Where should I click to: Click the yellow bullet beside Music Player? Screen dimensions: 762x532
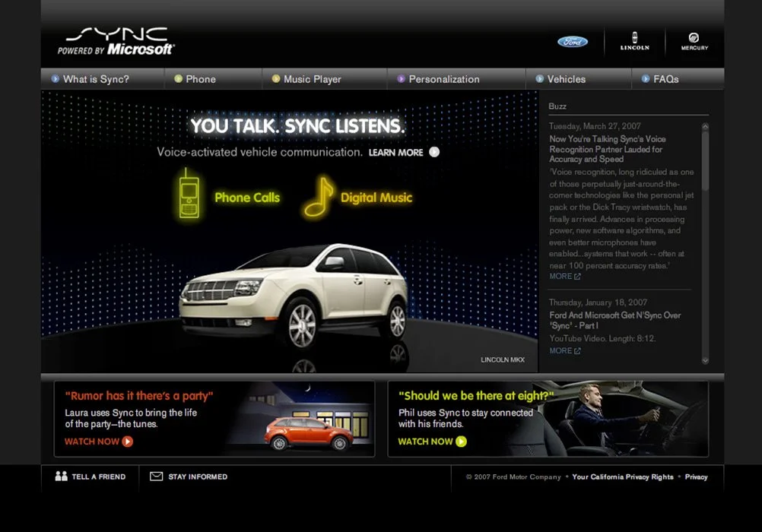click(276, 79)
